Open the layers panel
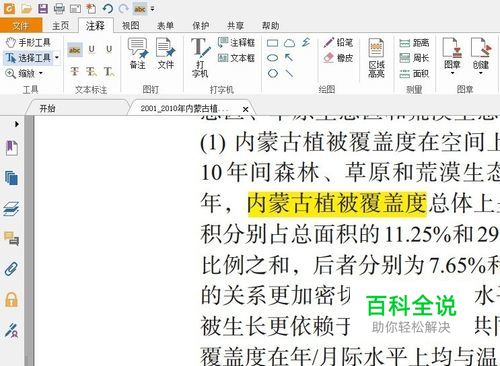The image size is (500, 366). click(x=12, y=209)
